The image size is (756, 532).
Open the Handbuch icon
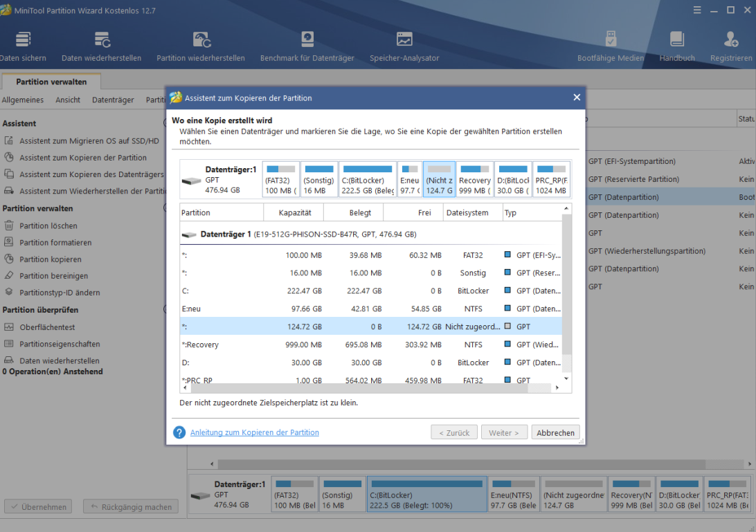pyautogui.click(x=677, y=47)
